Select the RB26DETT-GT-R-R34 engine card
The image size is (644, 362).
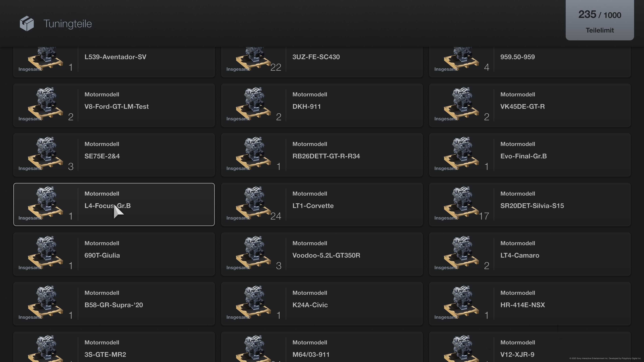point(322,155)
